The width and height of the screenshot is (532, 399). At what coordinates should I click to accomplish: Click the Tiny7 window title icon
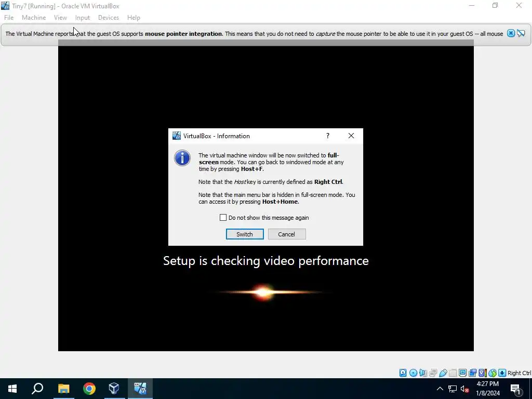pos(5,6)
